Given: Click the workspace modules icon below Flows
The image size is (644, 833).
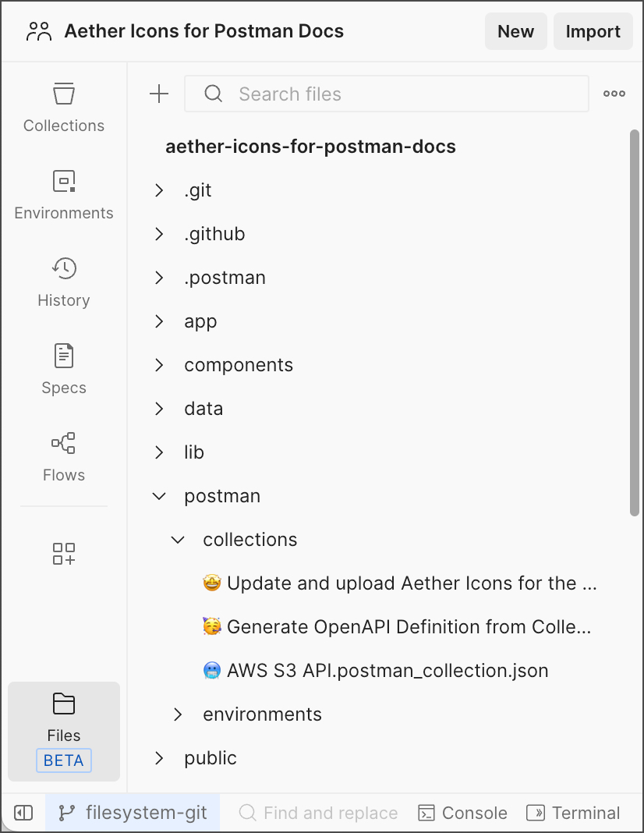Looking at the screenshot, I should (63, 554).
